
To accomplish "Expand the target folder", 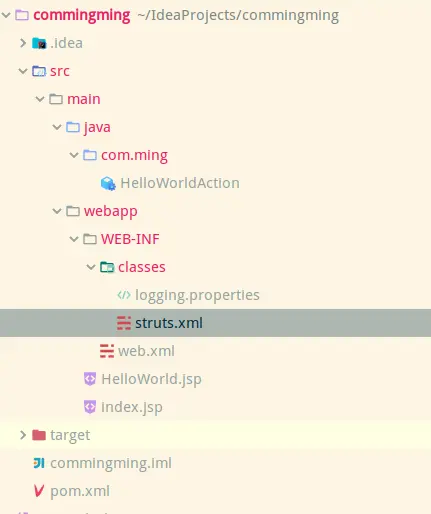I will tap(23, 435).
